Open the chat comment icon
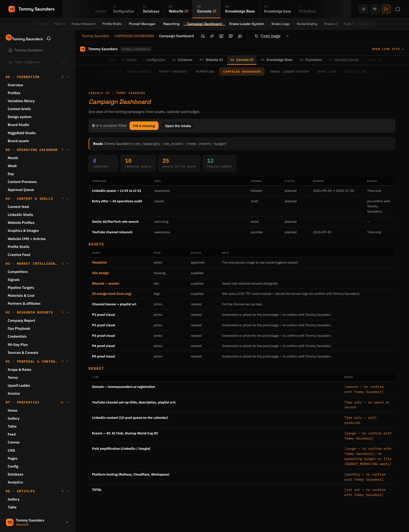409x532 pixels. pos(240,36)
